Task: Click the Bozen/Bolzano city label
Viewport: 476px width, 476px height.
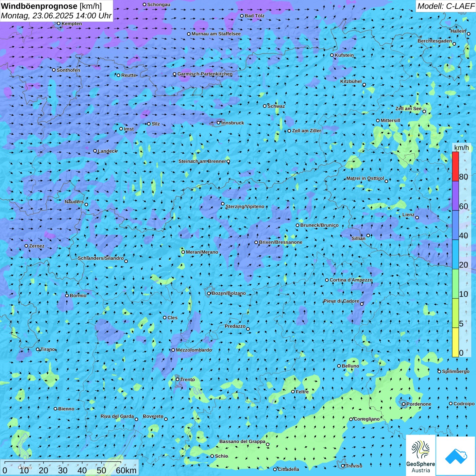Action: coord(228,293)
